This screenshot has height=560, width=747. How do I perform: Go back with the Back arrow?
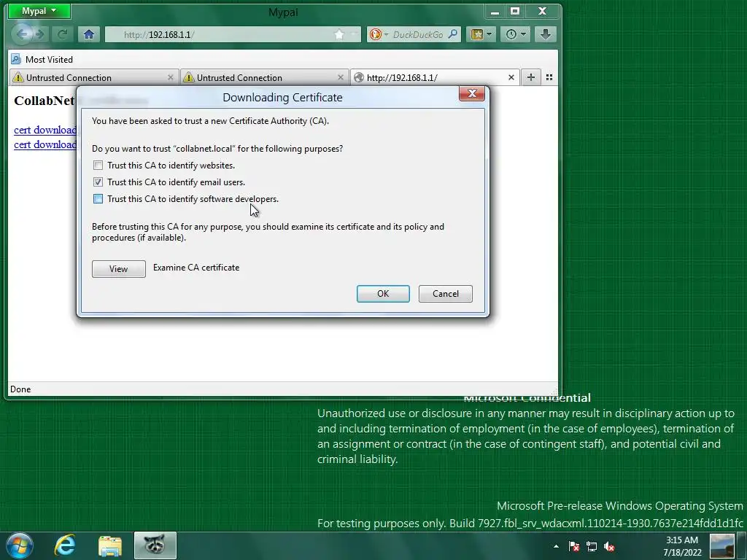click(x=22, y=34)
